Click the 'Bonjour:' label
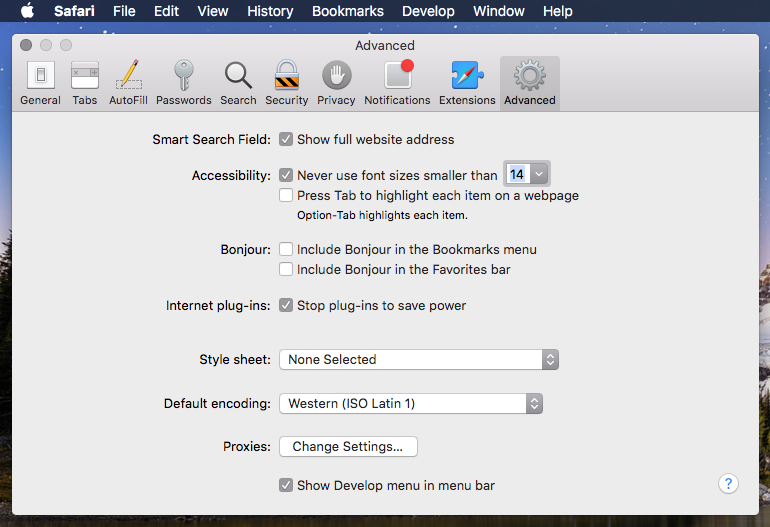The height and width of the screenshot is (527, 770). coord(246,250)
